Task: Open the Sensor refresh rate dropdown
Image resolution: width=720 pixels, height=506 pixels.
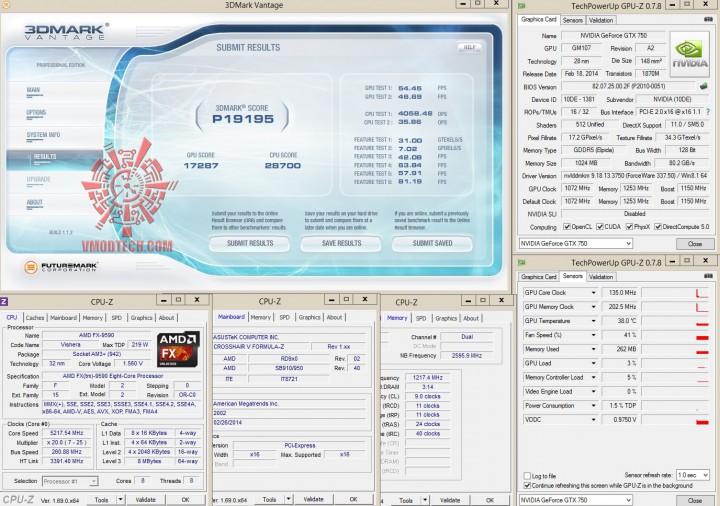Action: point(705,475)
